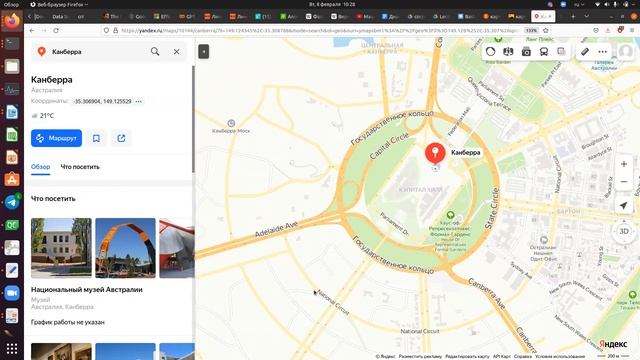Close the active Yandex Maps tab
The height and width of the screenshot is (360, 640).
click(550, 16)
